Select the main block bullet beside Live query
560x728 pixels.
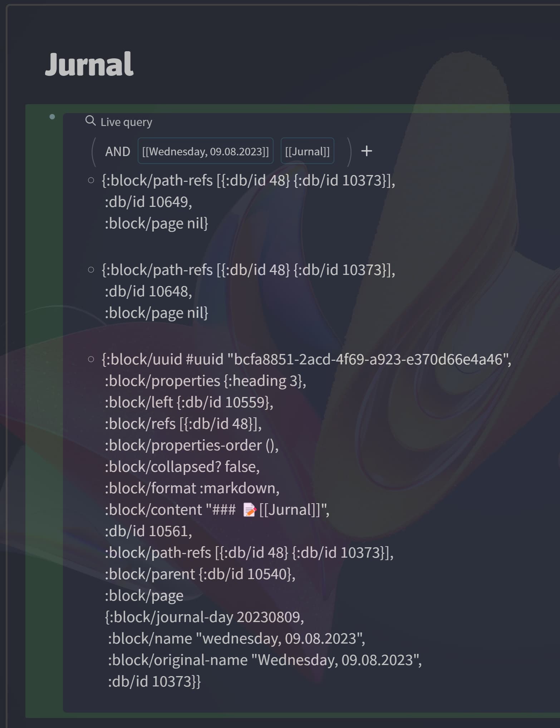pyautogui.click(x=52, y=117)
